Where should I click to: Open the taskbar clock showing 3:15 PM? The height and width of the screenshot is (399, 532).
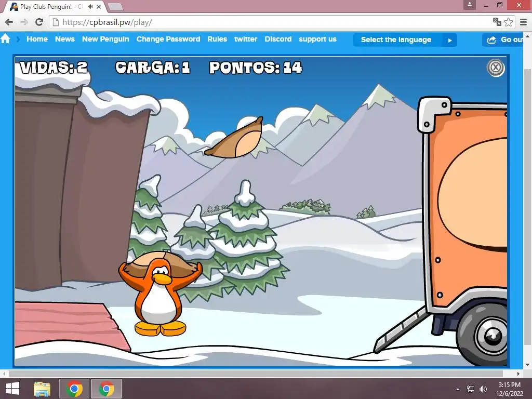tap(510, 389)
